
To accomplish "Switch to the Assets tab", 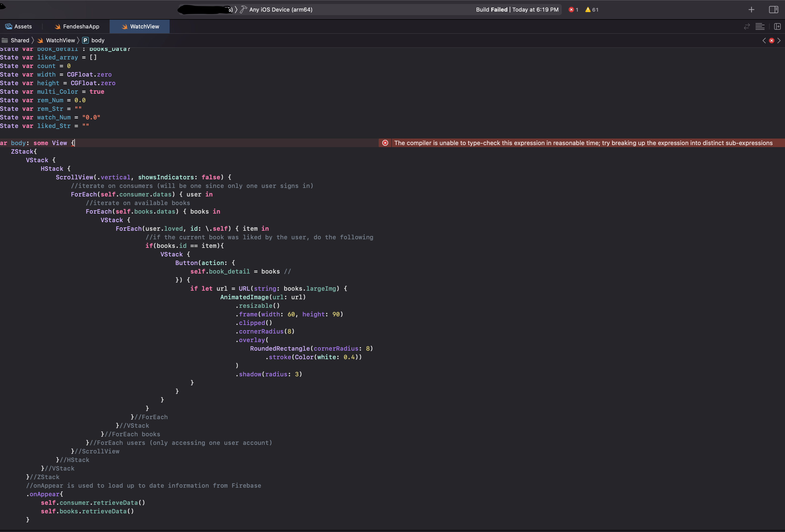I will click(x=19, y=26).
